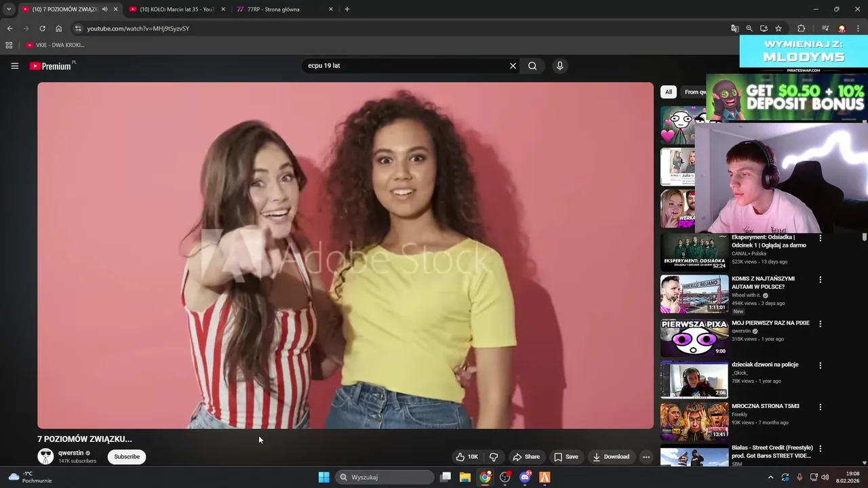868x488 pixels.
Task: Open volume control in system tray
Action: 825,477
